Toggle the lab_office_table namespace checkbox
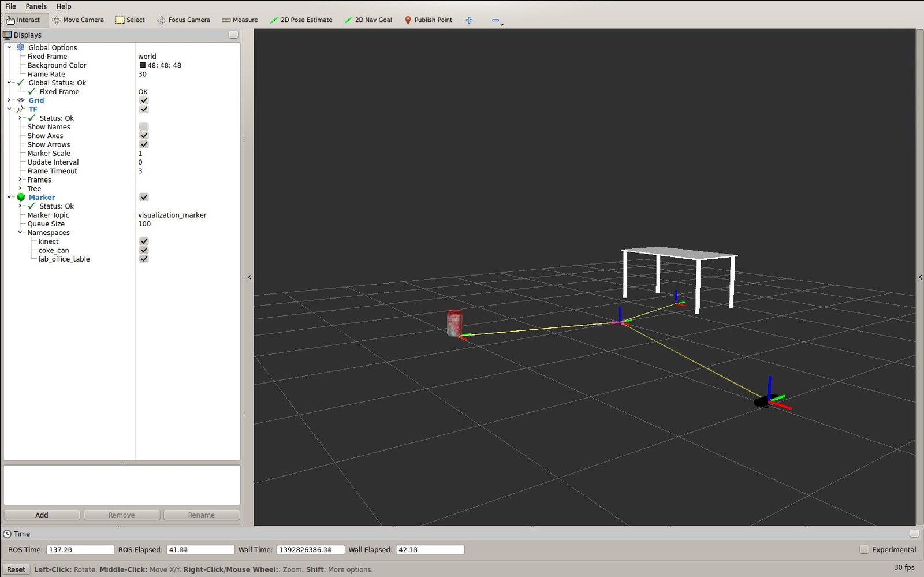Screen dimensions: 924x577 click(x=144, y=259)
